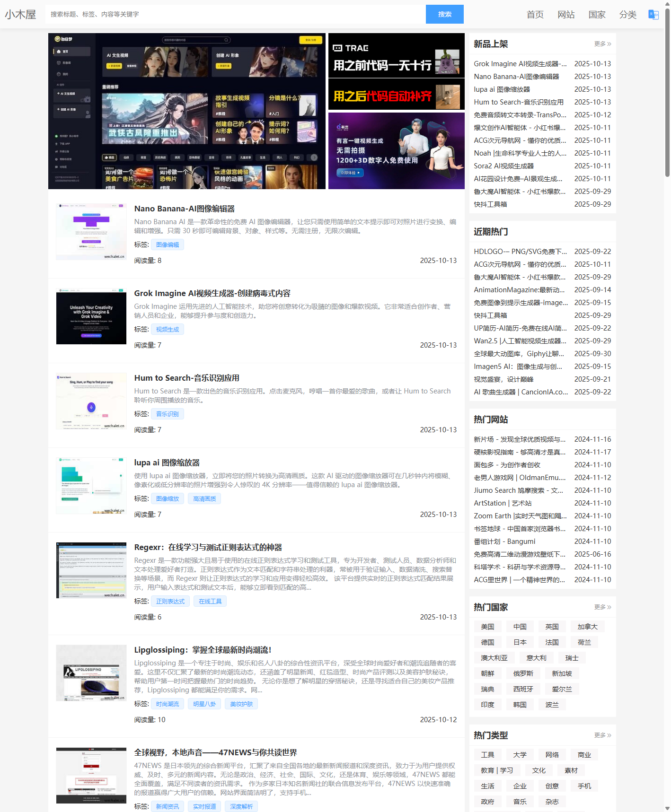Open the TRAE code banner ad

[396, 71]
